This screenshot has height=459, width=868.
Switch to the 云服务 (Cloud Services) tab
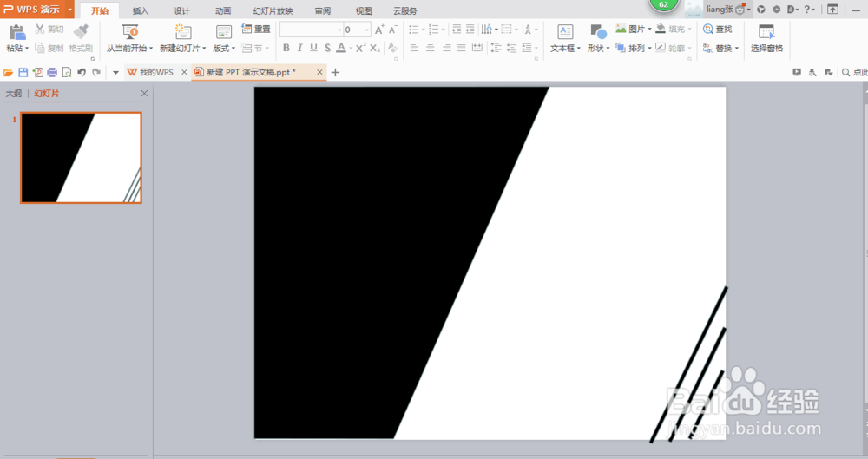click(x=405, y=11)
